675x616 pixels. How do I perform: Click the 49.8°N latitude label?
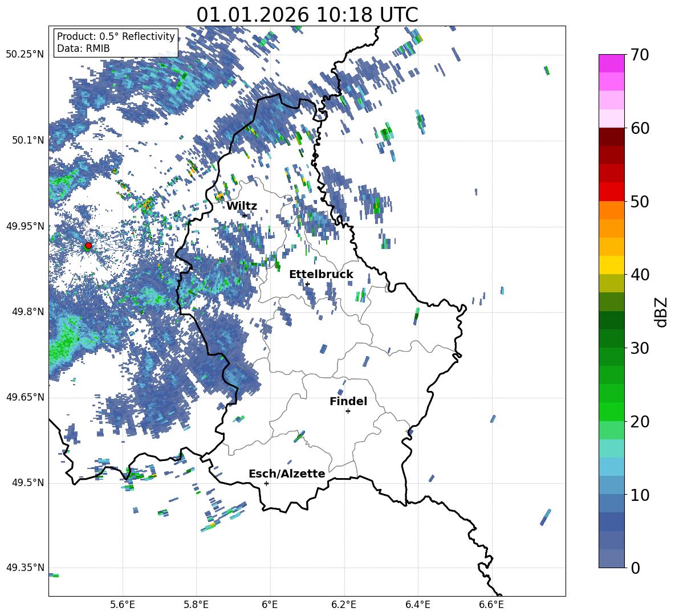(x=29, y=312)
